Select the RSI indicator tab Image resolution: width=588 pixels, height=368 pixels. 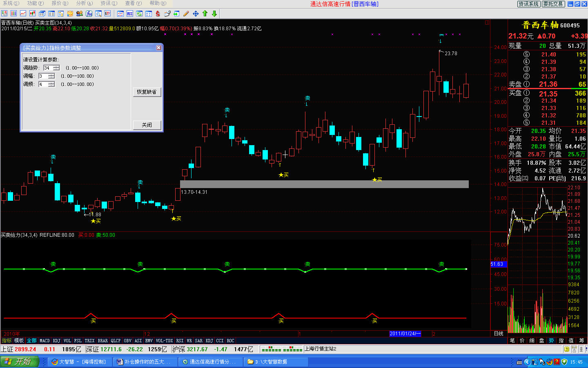tap(180, 341)
